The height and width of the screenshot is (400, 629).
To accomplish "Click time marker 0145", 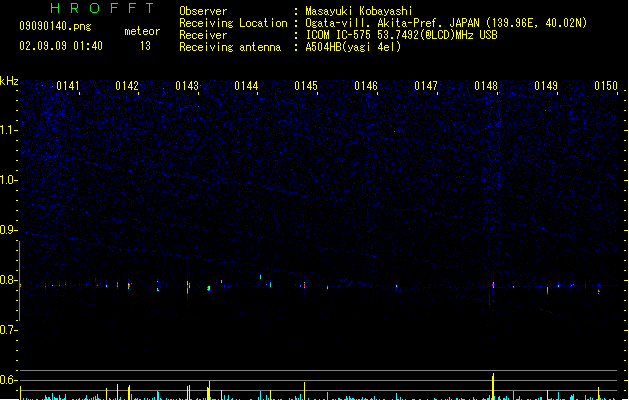I will tap(306, 86).
